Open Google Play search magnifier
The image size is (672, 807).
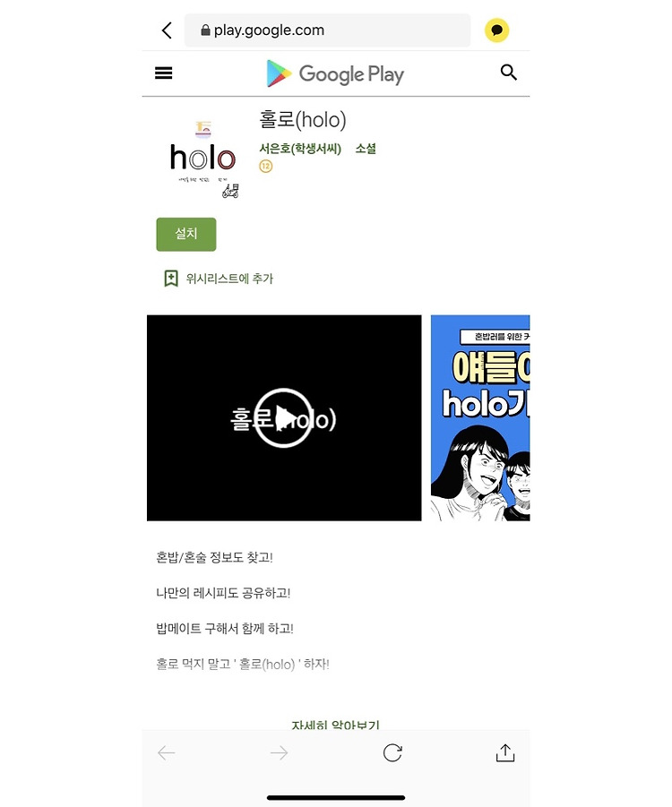(x=508, y=73)
